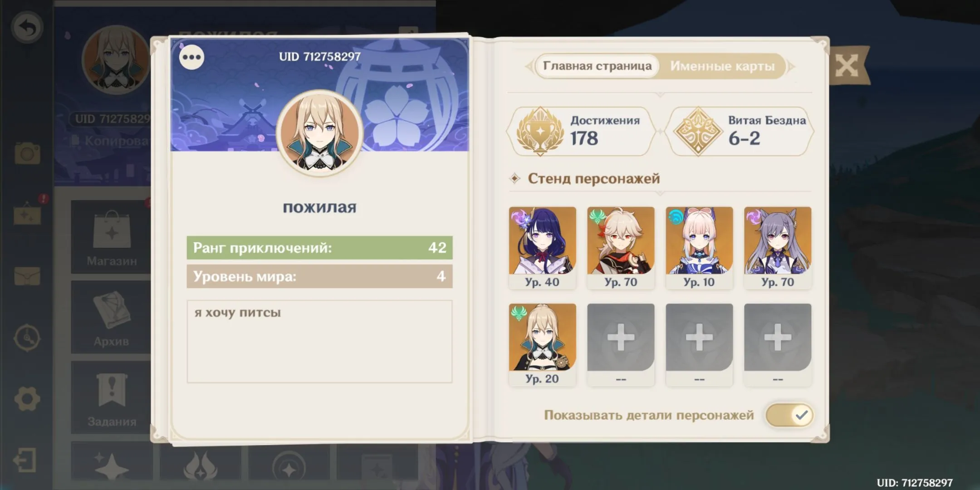Image resolution: width=980 pixels, height=490 pixels.
Task: Toggle Показывать детали персонажей switch
Action: coord(789,415)
